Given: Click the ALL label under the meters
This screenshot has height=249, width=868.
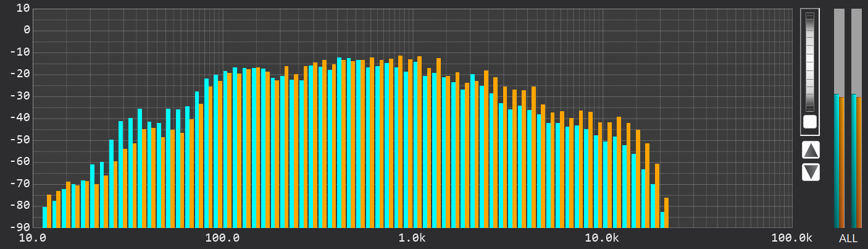Looking at the screenshot, I should pyautogui.click(x=848, y=238).
